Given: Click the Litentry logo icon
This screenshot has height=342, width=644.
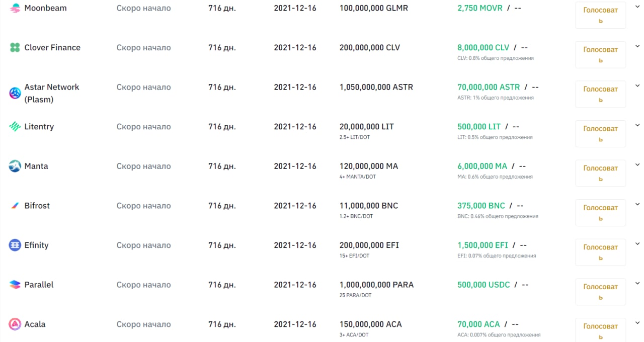Looking at the screenshot, I should (15, 127).
